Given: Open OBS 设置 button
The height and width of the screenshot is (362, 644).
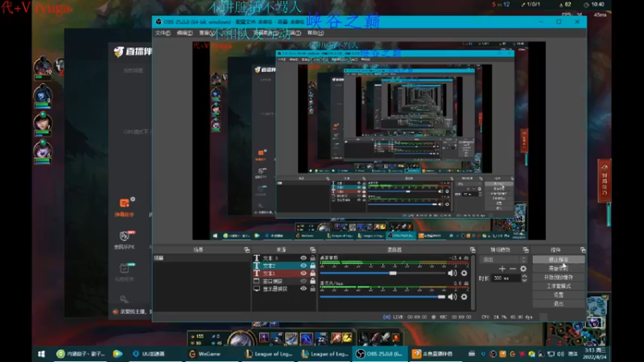Looking at the screenshot, I should coord(558,295).
